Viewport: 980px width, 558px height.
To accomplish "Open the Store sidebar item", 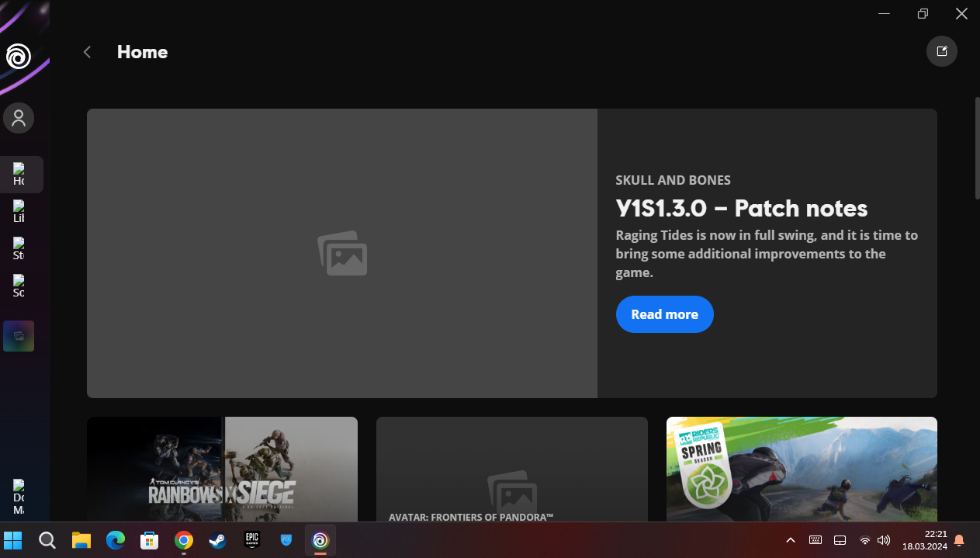I will click(x=19, y=249).
